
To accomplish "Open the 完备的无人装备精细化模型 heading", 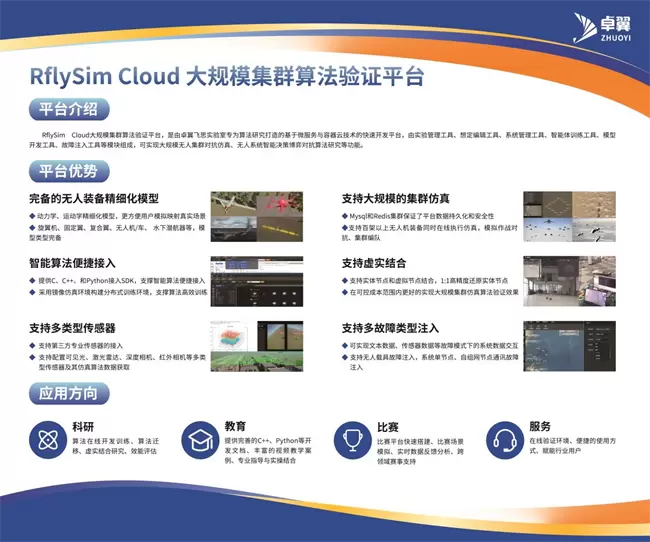I will tap(94, 198).
